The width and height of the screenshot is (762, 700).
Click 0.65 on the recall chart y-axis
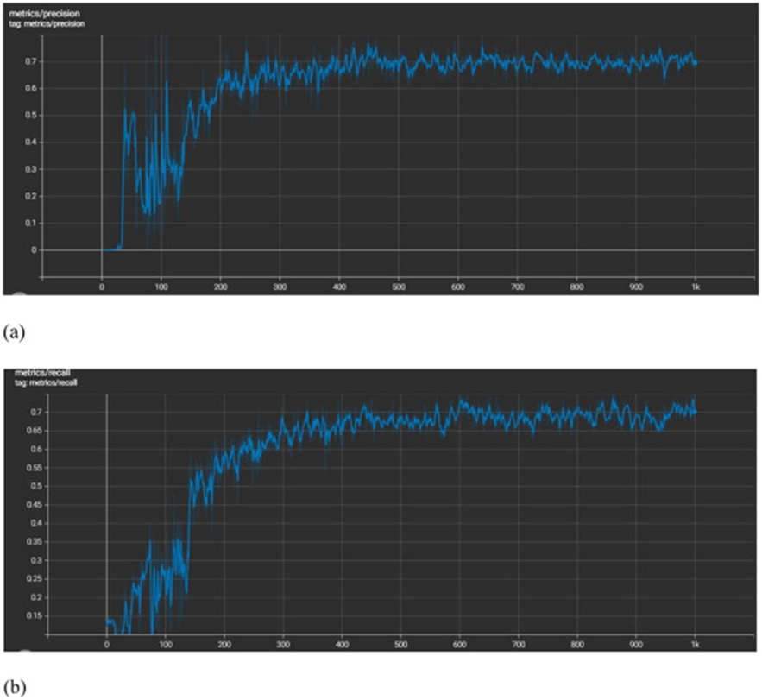35,431
